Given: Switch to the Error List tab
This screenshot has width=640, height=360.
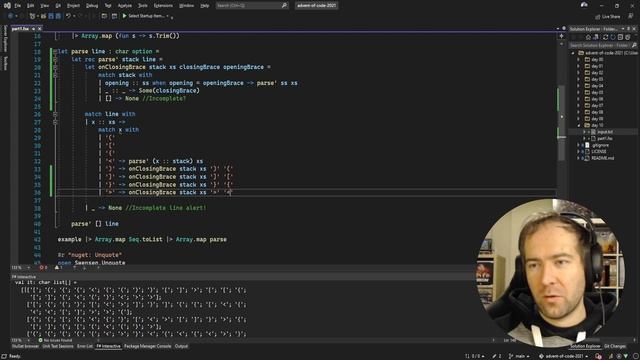Looking at the screenshot, I should coord(85,346).
